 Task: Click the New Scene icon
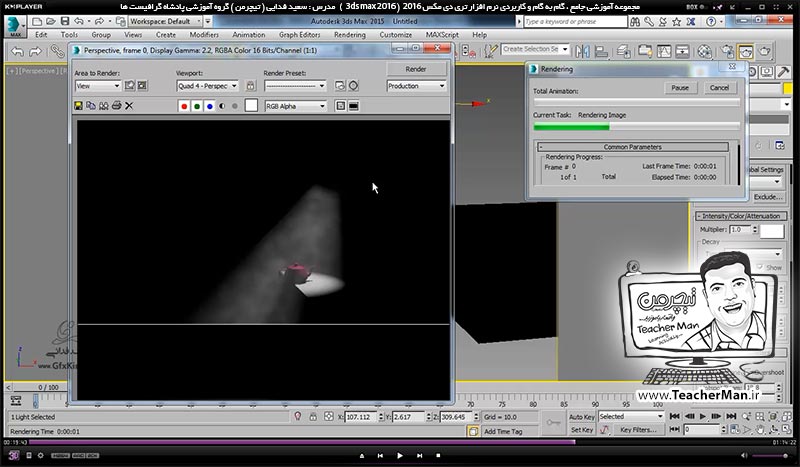point(37,21)
